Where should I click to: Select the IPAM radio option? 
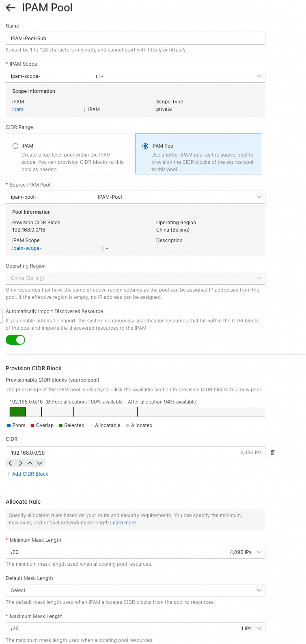coord(16,146)
